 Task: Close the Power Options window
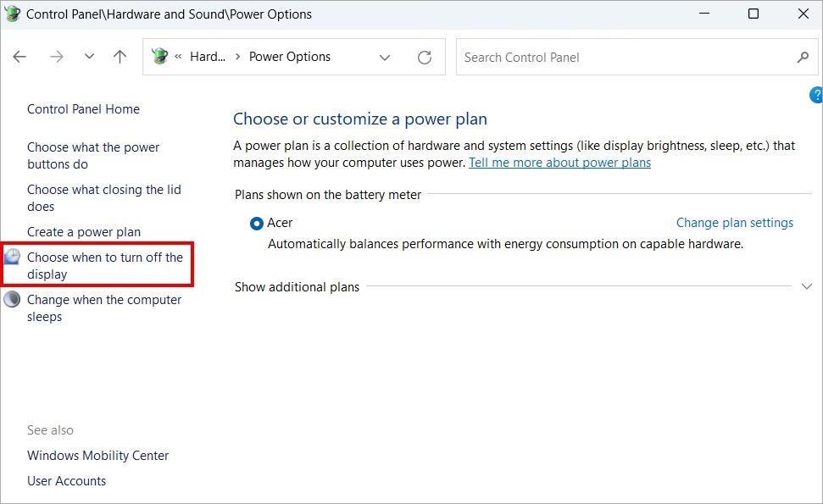click(x=803, y=14)
